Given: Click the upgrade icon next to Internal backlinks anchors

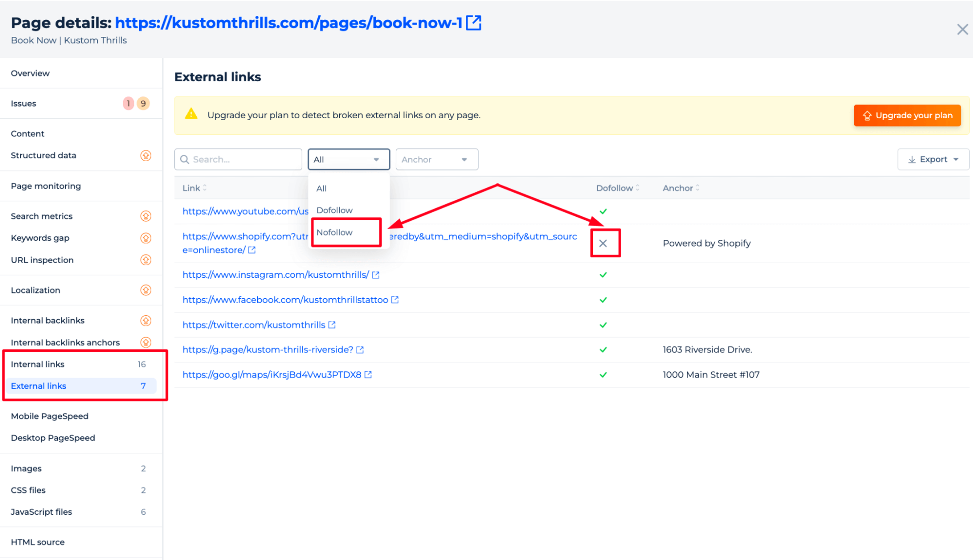Looking at the screenshot, I should tap(146, 342).
